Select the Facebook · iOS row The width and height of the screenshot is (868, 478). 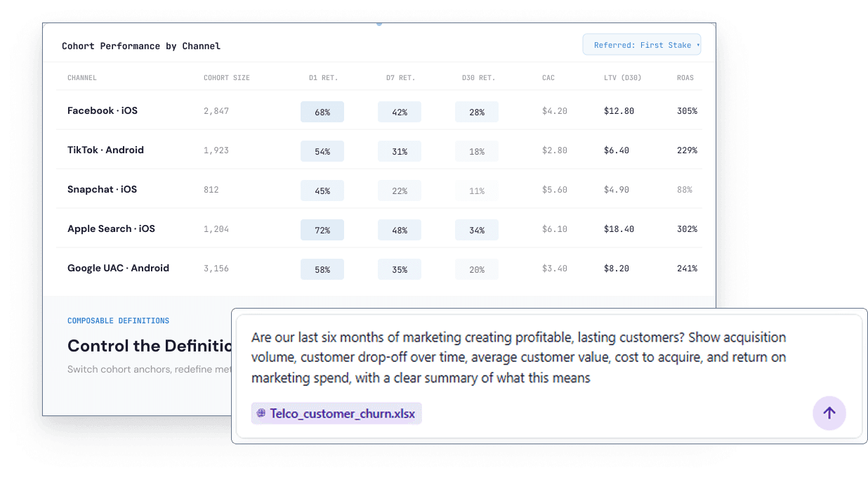click(379, 111)
